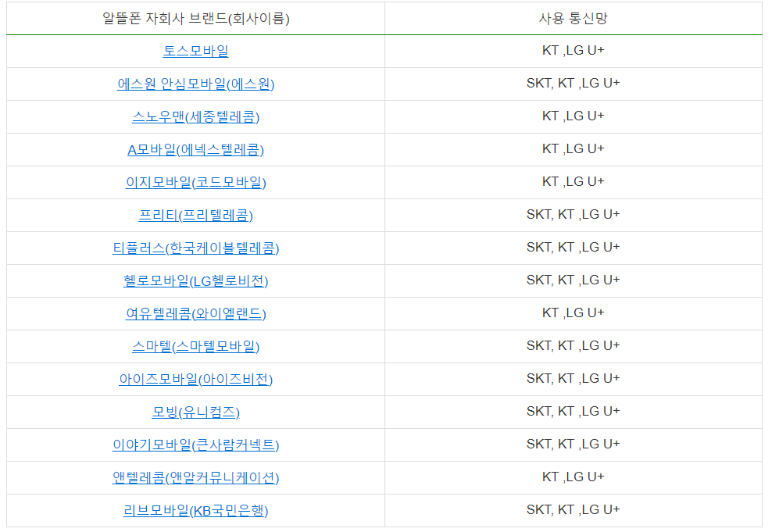Select the network cell in 헬로모바일 row
This screenshot has width=772, height=532.
tap(573, 280)
